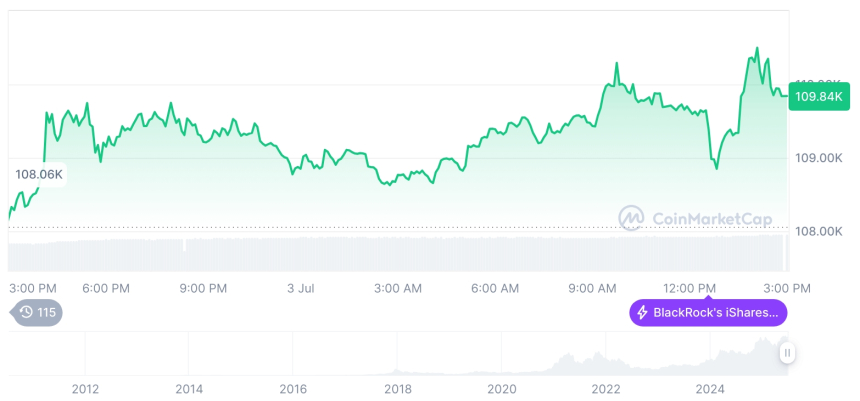The image size is (860, 401).
Task: Click the 9:00 AM time axis label
Action: pyautogui.click(x=593, y=288)
